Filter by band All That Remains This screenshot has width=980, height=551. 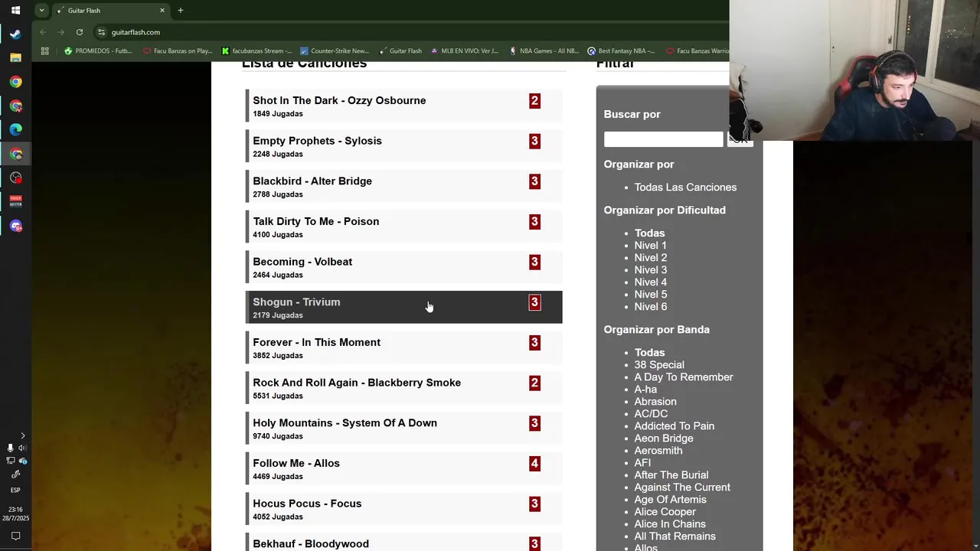pyautogui.click(x=675, y=536)
